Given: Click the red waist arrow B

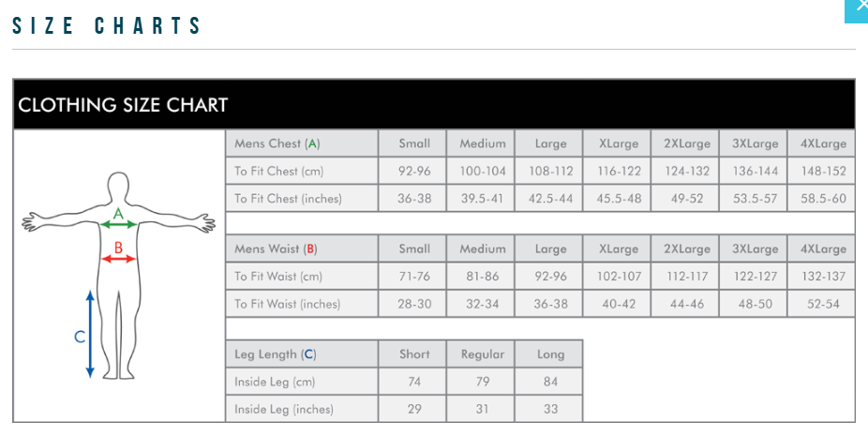Looking at the screenshot, I should (x=118, y=259).
